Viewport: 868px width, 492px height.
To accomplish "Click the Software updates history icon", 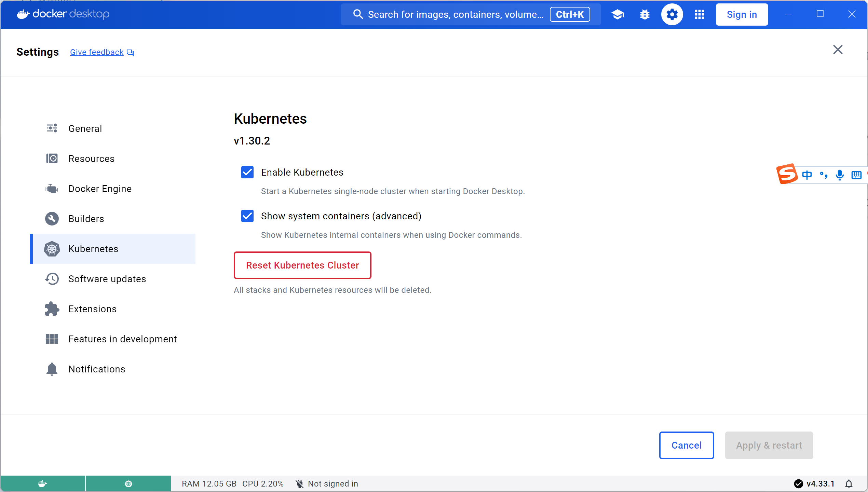I will (x=52, y=279).
